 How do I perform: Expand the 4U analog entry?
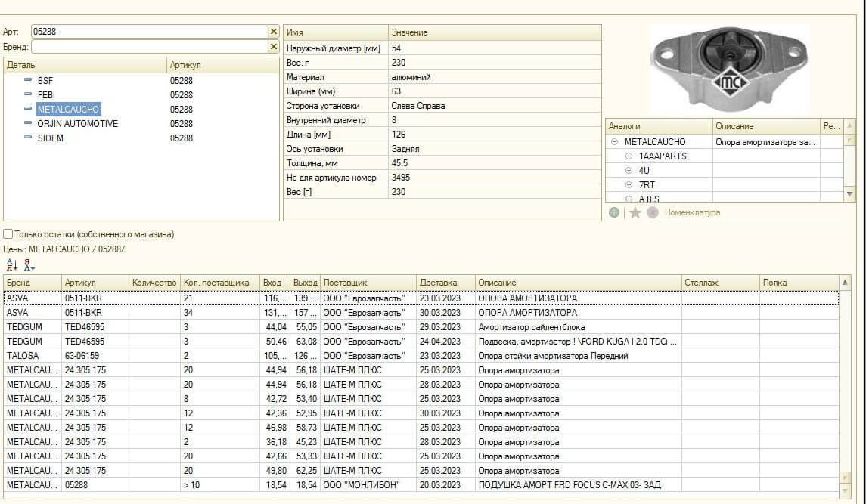tap(629, 171)
